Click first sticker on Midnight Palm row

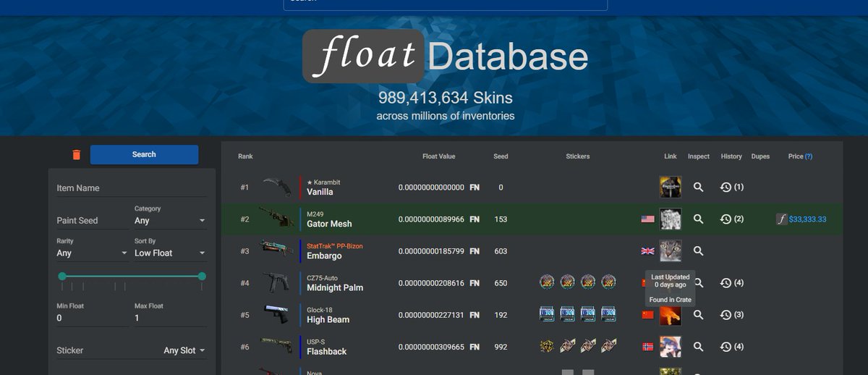click(547, 282)
